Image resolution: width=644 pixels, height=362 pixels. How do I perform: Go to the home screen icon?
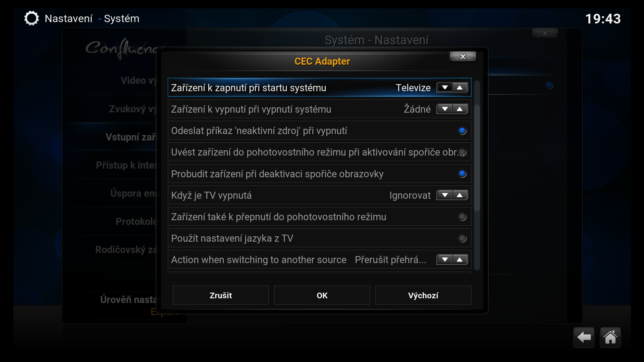click(610, 337)
